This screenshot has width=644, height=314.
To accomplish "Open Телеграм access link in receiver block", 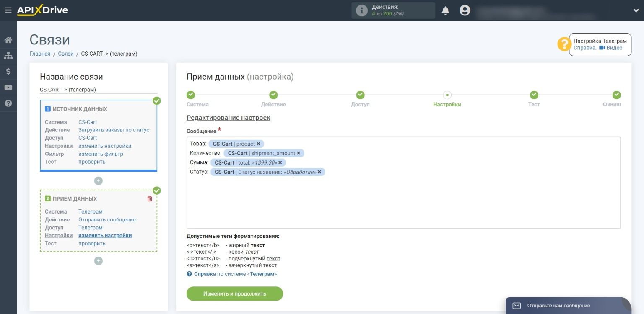I will click(91, 228).
